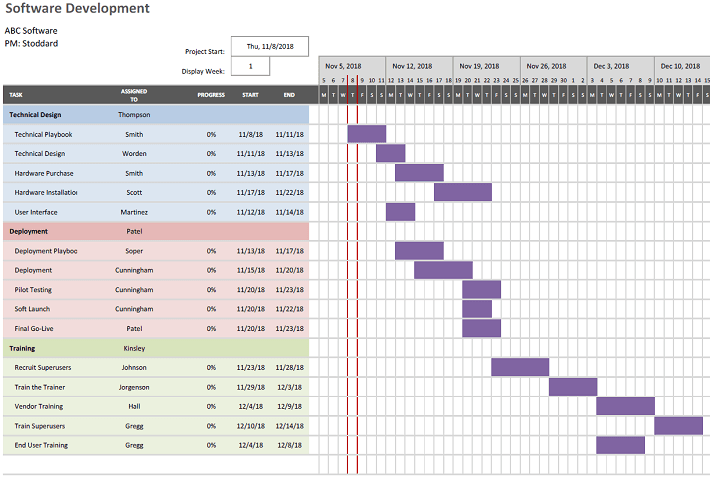
Task: Select the Worden assignee cell
Action: tap(134, 154)
